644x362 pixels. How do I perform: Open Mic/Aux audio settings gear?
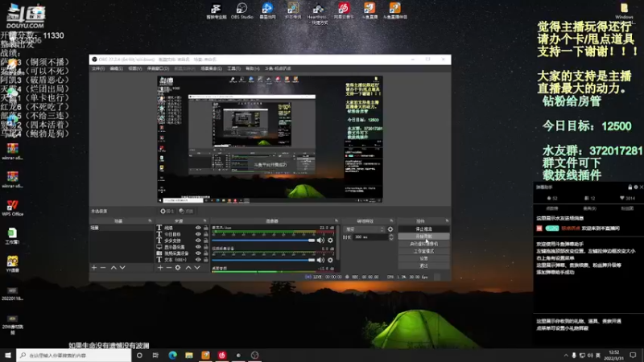click(x=330, y=241)
